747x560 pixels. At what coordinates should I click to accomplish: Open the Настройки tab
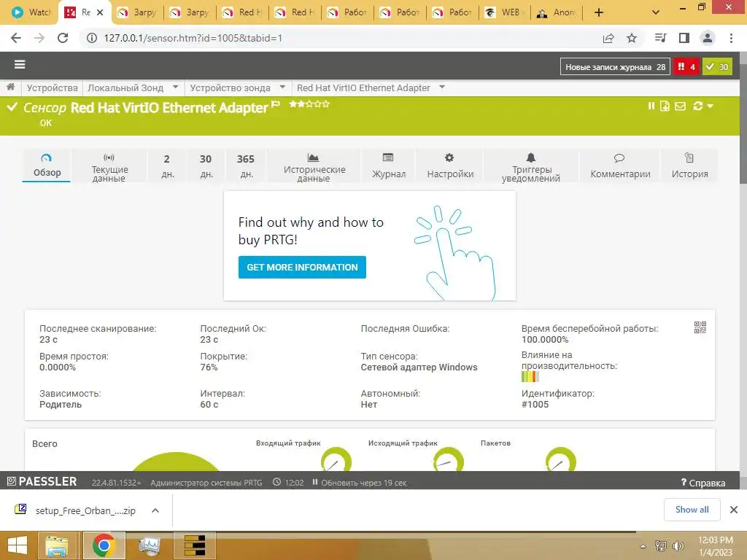[450, 166]
